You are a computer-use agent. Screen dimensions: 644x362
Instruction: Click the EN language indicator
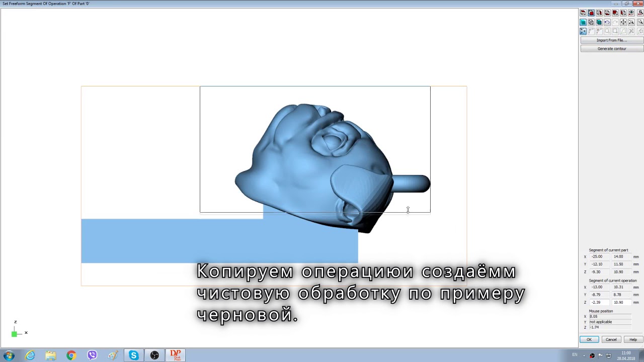point(575,355)
